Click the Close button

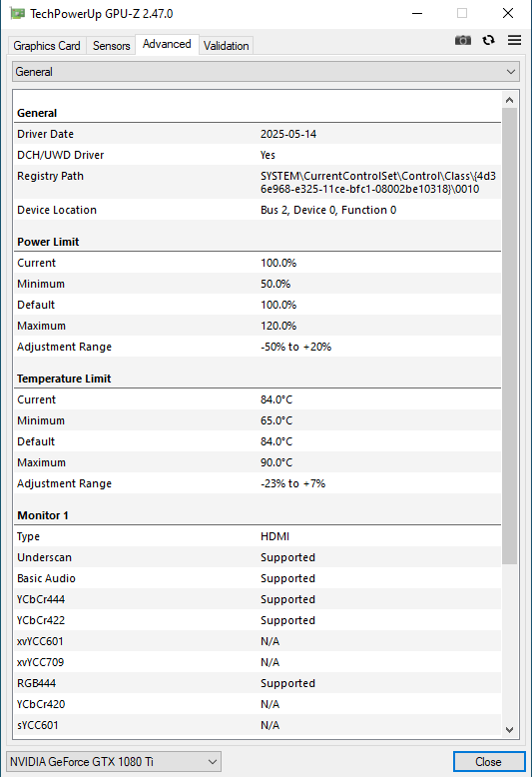pos(488,762)
